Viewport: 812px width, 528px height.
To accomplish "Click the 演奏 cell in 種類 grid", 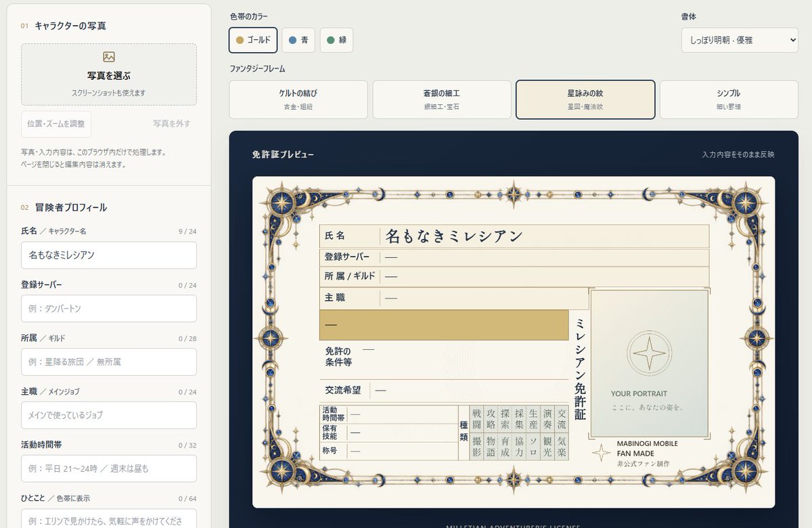I will 547,419.
